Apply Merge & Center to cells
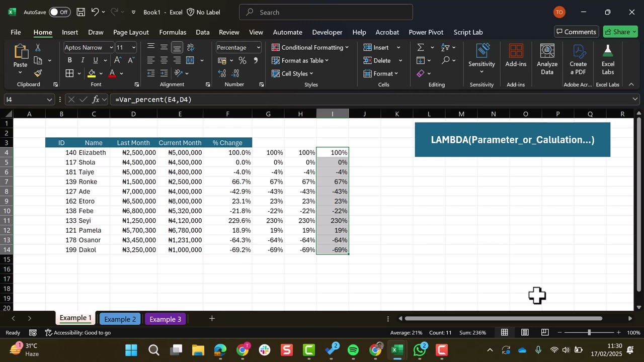Screen dimensions: 644x362 (x=190, y=60)
